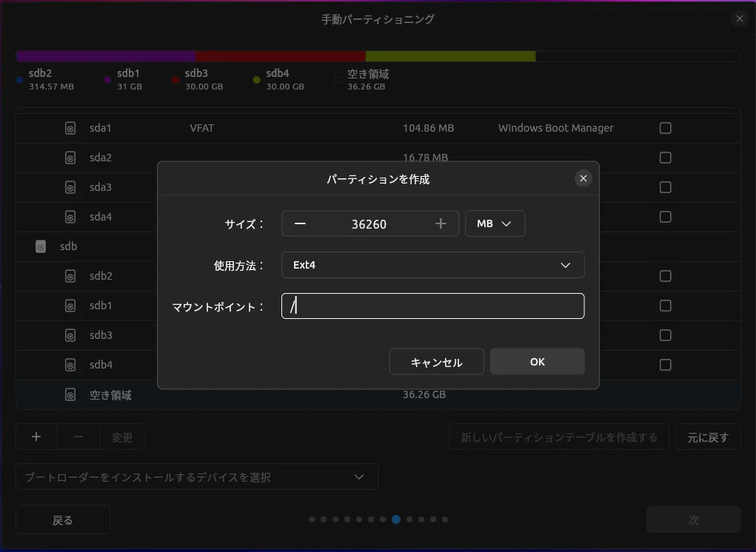Click the キャンセル button
The width and height of the screenshot is (756, 552).
(x=436, y=362)
